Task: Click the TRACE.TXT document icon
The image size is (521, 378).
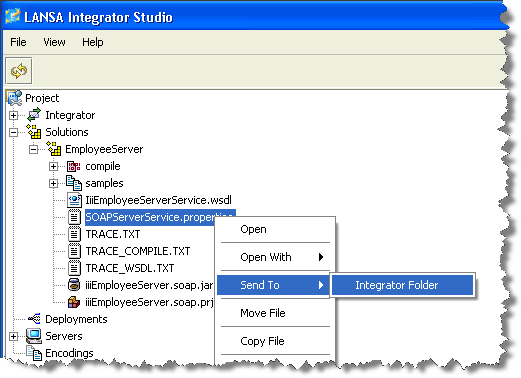Action: pos(74,234)
